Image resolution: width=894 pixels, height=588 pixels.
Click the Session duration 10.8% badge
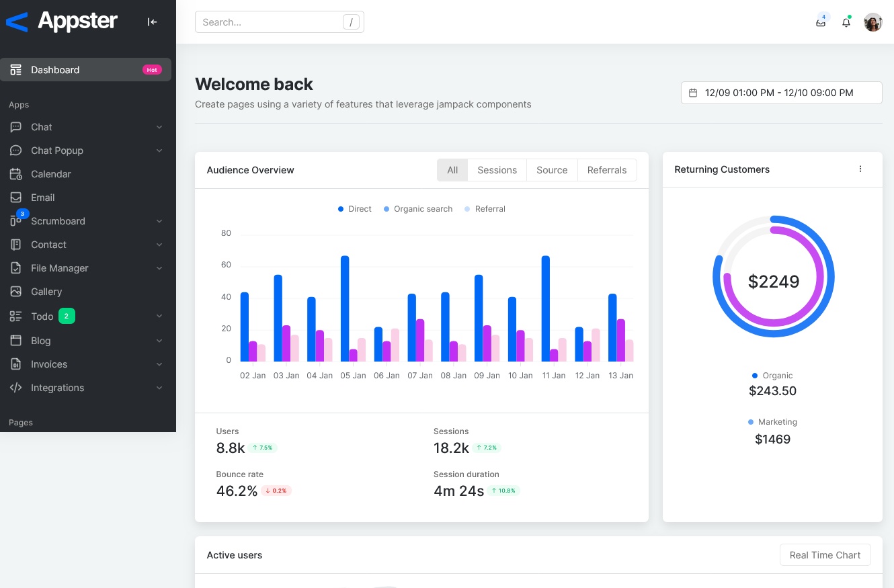point(504,491)
